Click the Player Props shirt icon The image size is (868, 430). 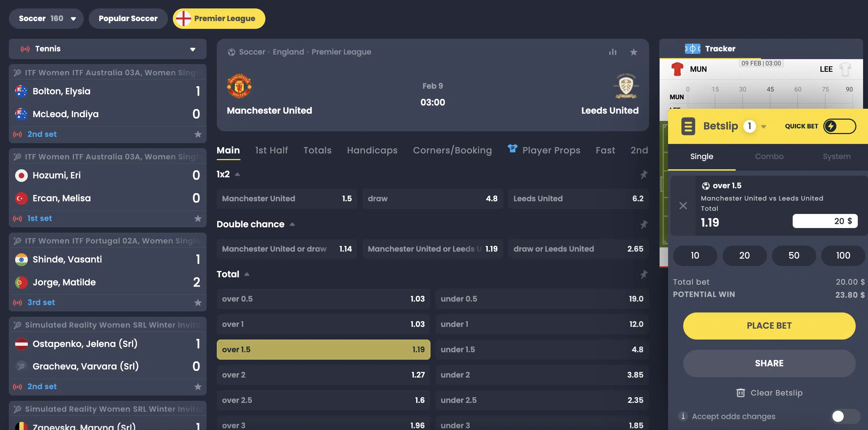coord(512,148)
